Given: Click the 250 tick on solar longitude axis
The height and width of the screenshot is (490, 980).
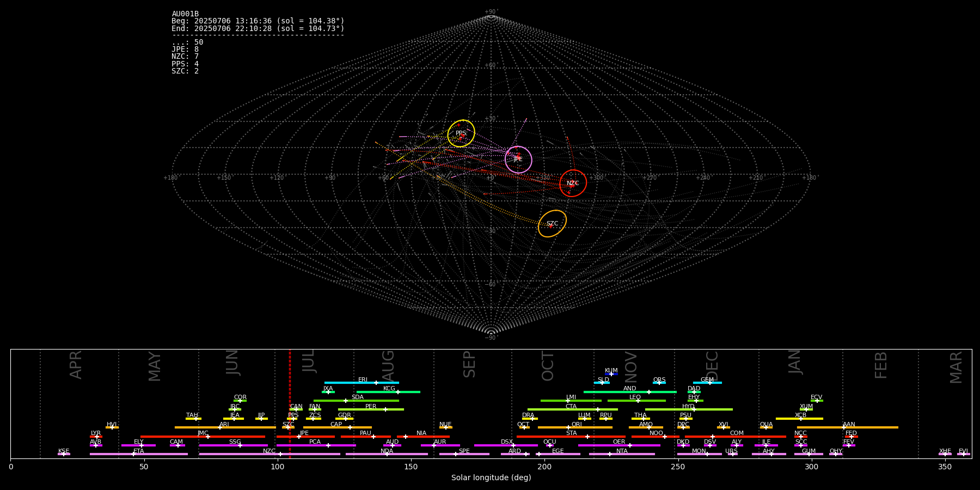Looking at the screenshot, I should (x=678, y=467).
